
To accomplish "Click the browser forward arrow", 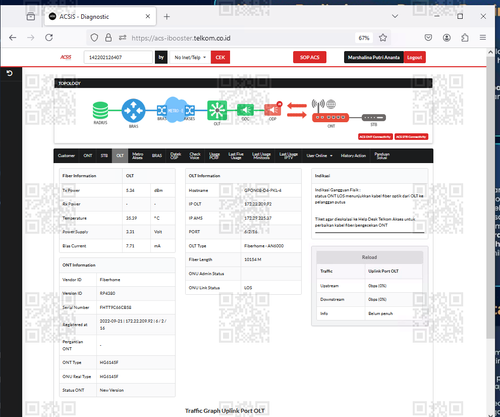I will coord(31,38).
